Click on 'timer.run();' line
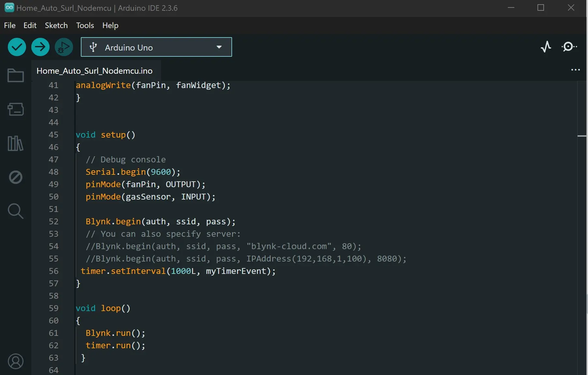The image size is (588, 375). pyautogui.click(x=115, y=345)
